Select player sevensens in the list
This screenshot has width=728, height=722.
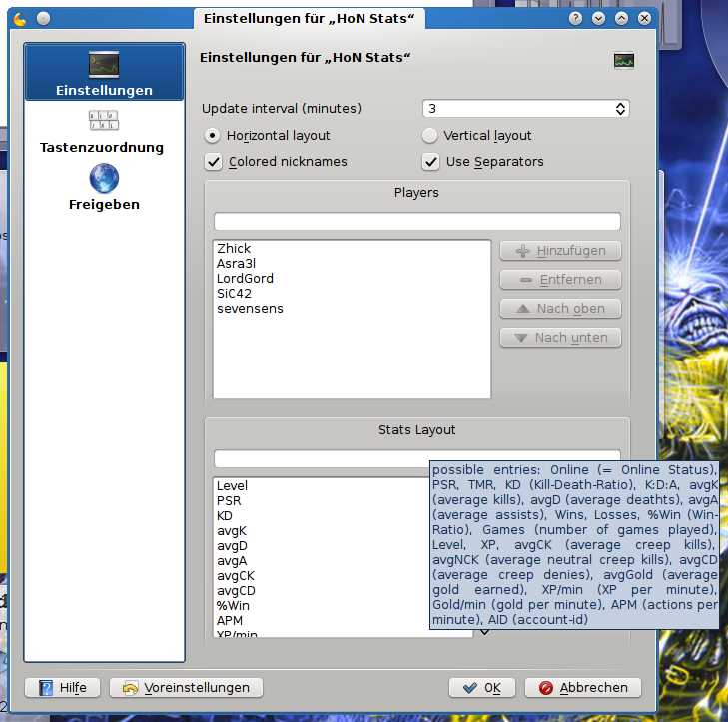(352, 309)
